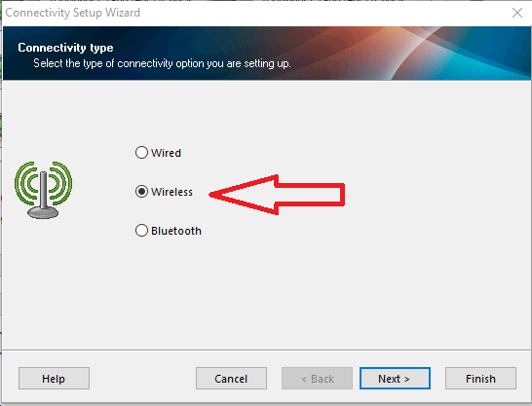Open Help for the wizard

coord(54,378)
